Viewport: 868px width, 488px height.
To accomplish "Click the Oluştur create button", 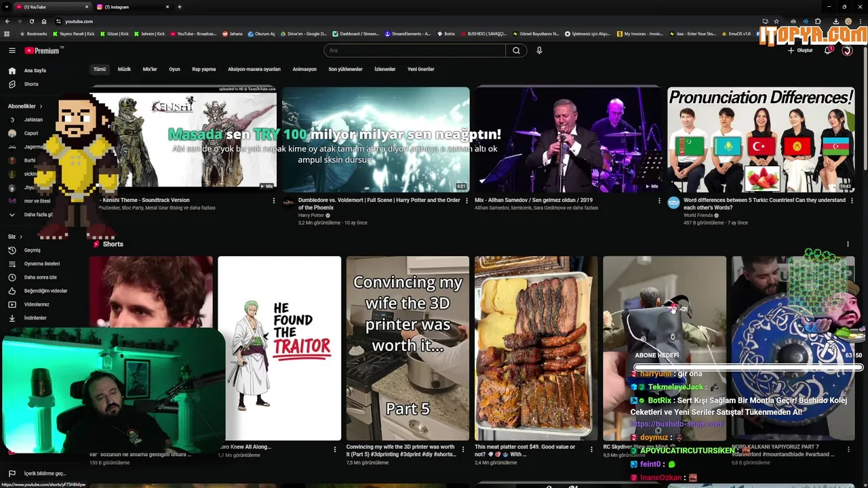I will tap(800, 50).
